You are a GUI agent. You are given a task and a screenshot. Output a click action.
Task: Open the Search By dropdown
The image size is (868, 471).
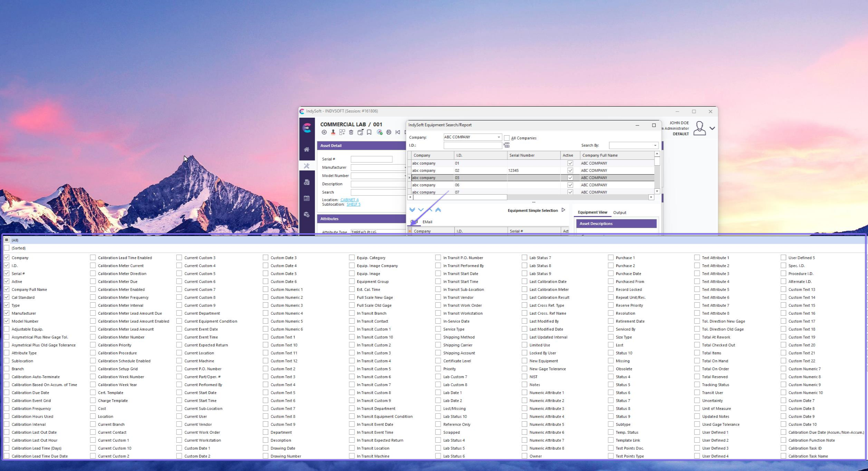click(x=655, y=145)
